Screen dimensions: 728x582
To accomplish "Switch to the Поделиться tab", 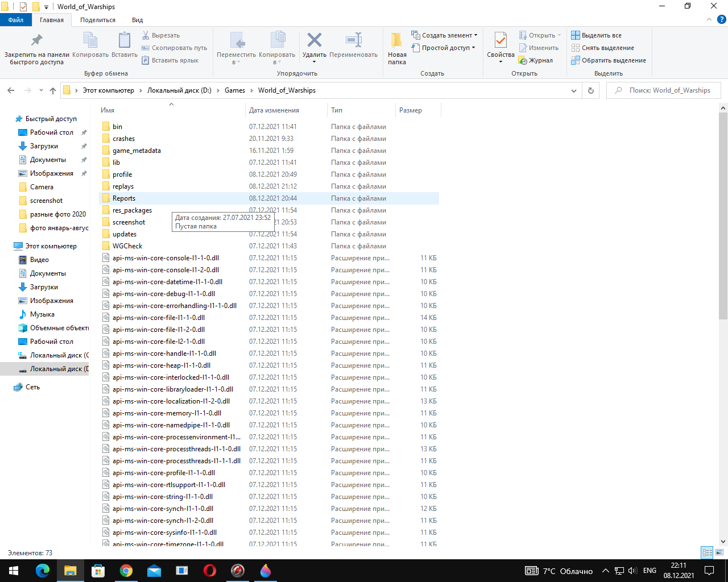I will (98, 20).
